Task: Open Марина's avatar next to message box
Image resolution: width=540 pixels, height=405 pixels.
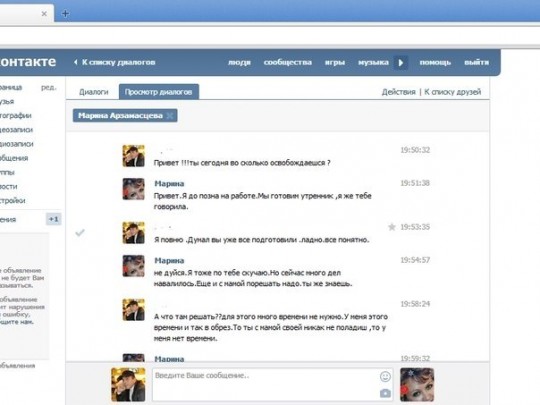Action: point(417,385)
